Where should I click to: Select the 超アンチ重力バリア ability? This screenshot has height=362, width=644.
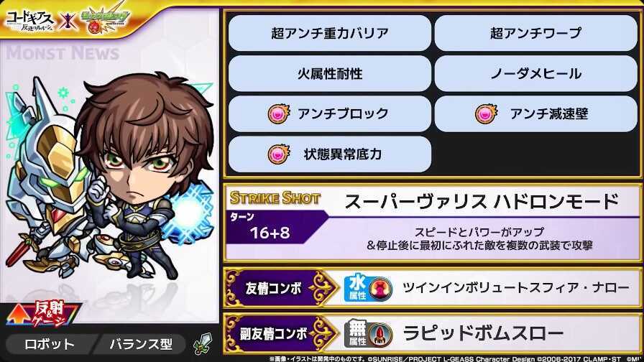pos(329,33)
